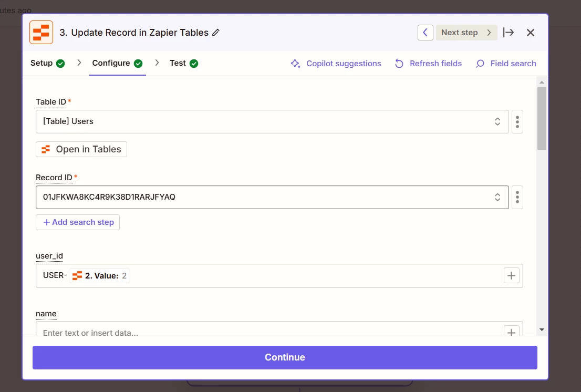Click the user_id field label
The width and height of the screenshot is (581, 392).
point(49,256)
